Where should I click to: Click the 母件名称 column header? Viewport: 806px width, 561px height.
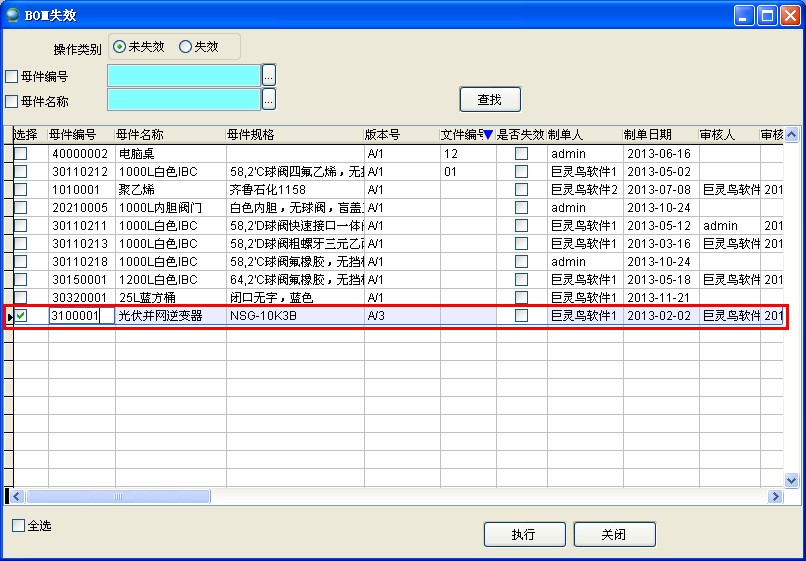[x=140, y=135]
